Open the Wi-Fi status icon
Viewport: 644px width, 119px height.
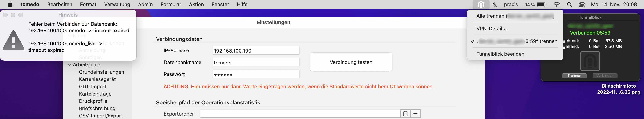tap(556, 4)
